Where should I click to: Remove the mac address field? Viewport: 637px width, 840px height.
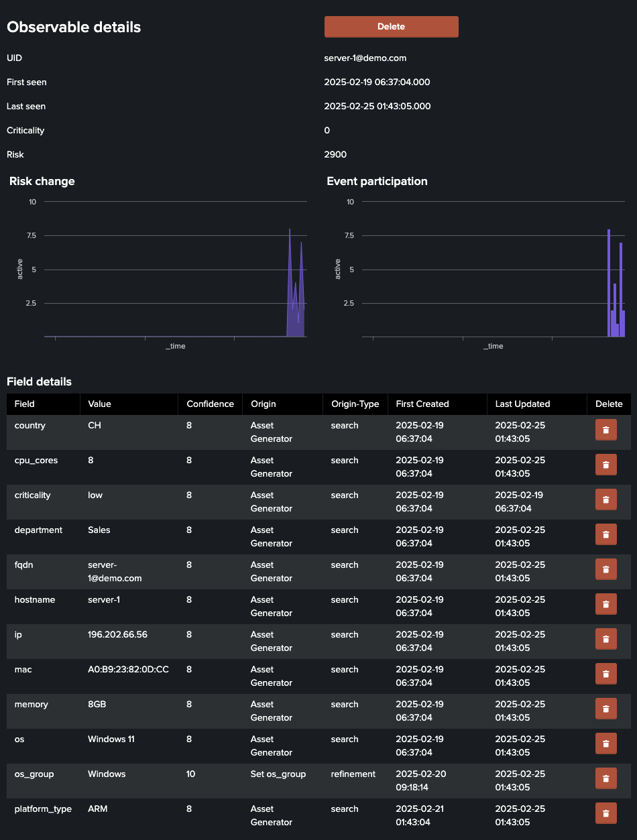click(605, 674)
